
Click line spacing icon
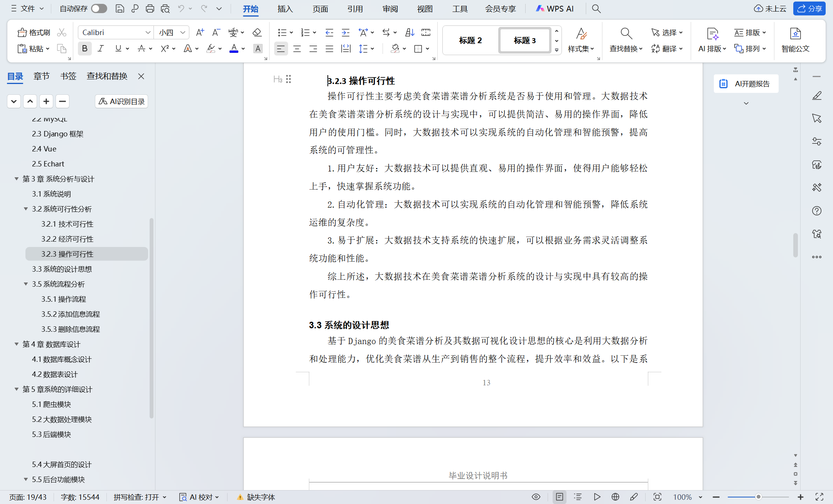(x=363, y=49)
